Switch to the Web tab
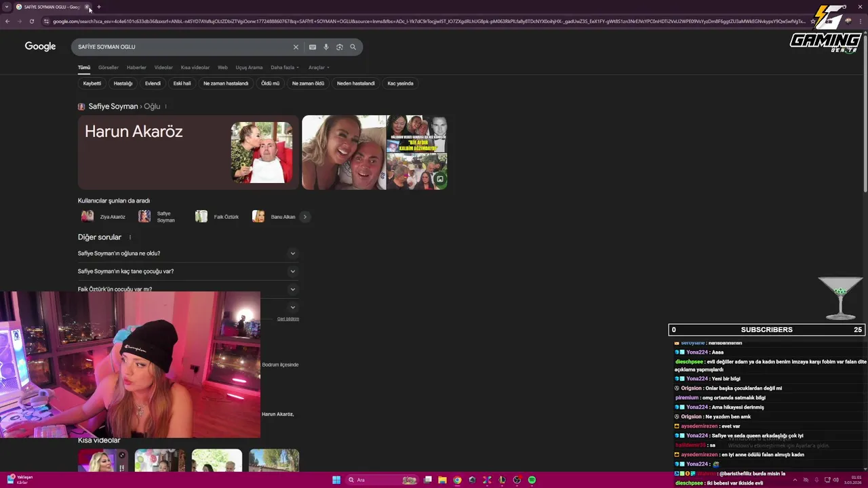The image size is (868, 488). tap(222, 67)
